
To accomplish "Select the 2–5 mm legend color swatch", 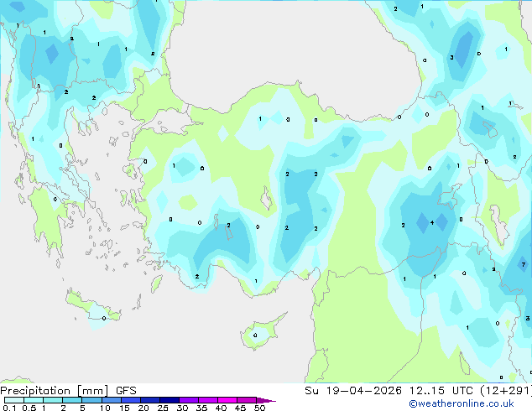I will coord(72,400).
